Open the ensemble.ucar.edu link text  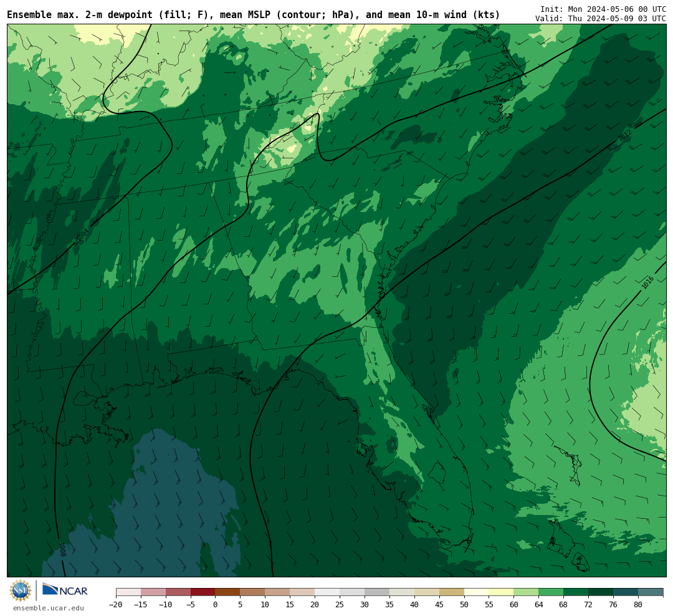click(49, 608)
